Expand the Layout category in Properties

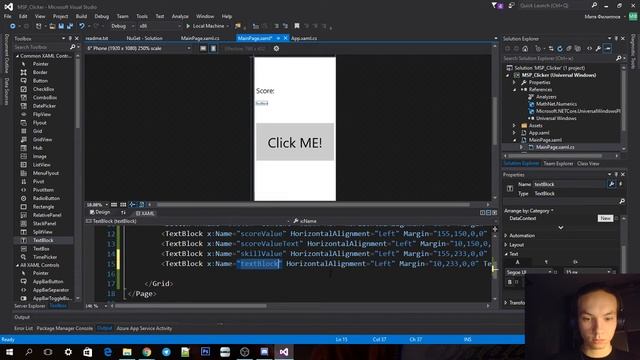[506, 245]
